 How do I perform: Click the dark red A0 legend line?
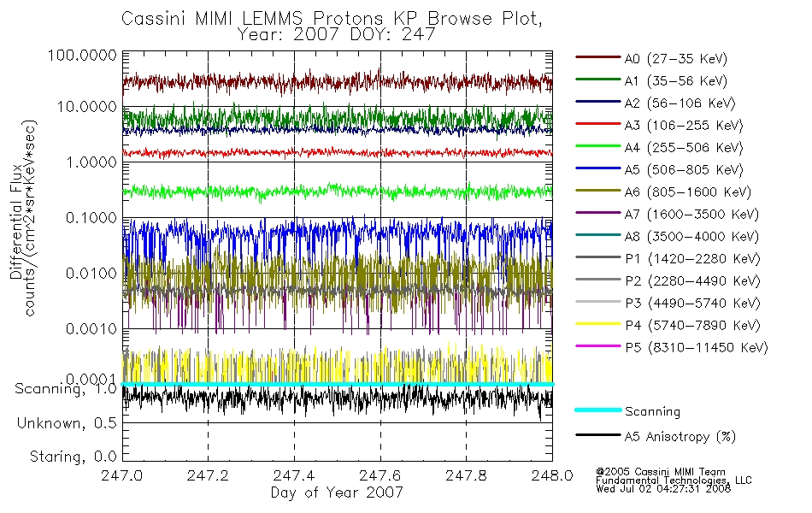(598, 57)
